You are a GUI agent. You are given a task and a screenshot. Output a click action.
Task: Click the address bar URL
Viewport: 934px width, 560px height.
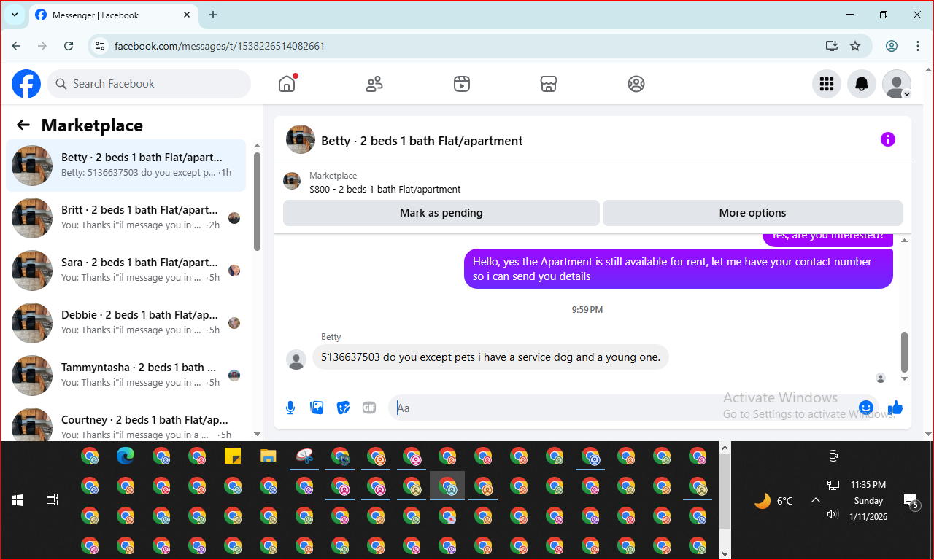point(220,46)
